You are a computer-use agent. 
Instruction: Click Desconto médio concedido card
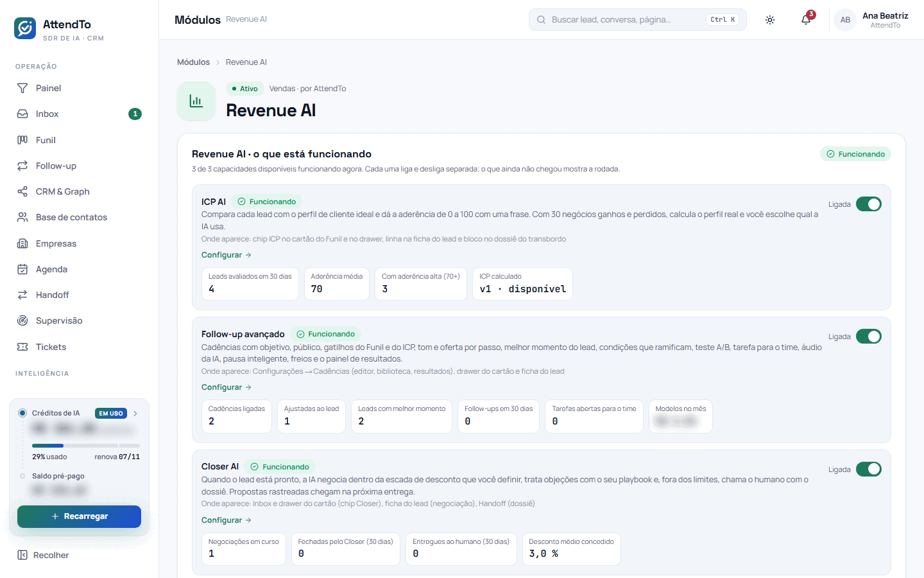pyautogui.click(x=572, y=549)
